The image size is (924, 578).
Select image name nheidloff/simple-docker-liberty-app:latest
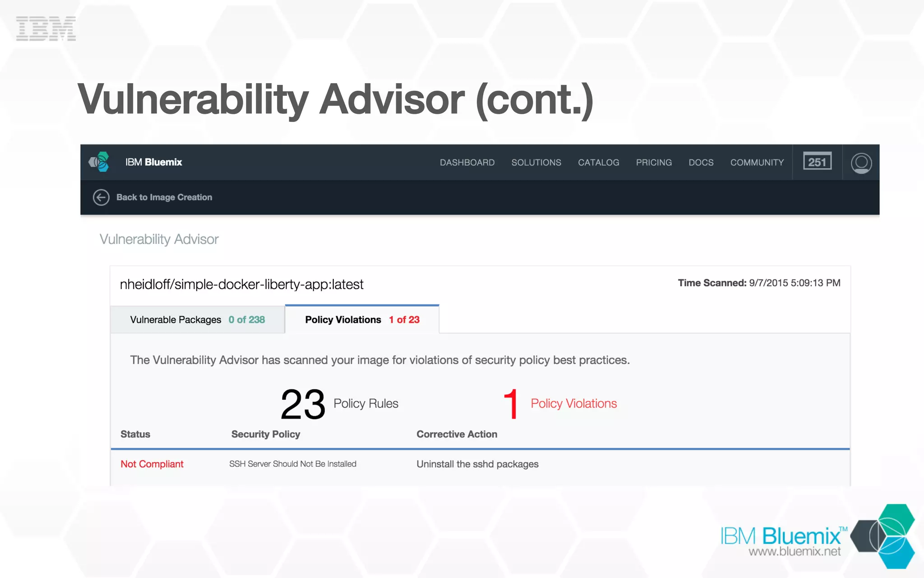pos(241,284)
